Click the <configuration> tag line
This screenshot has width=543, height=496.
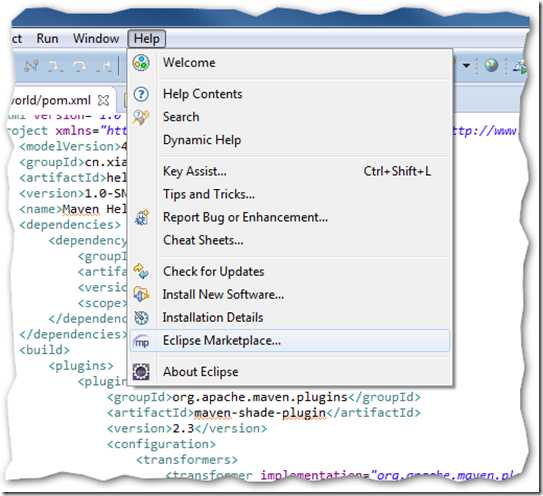click(161, 444)
